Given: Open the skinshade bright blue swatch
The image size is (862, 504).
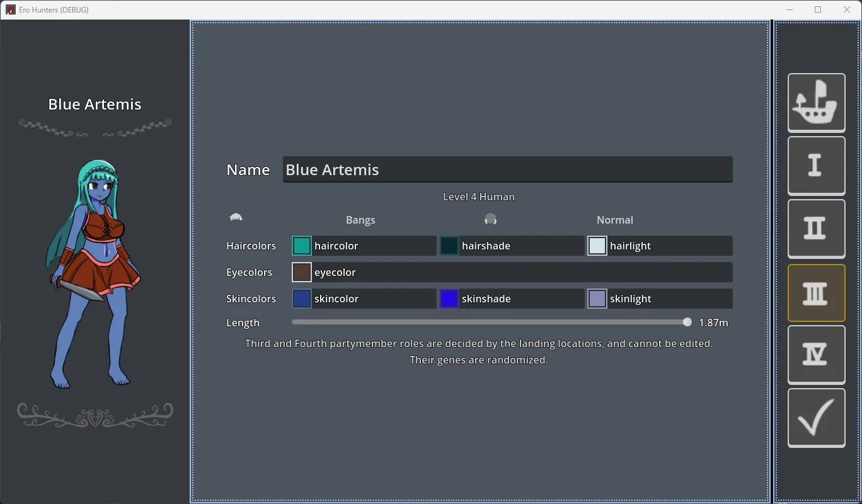Looking at the screenshot, I should point(449,299).
